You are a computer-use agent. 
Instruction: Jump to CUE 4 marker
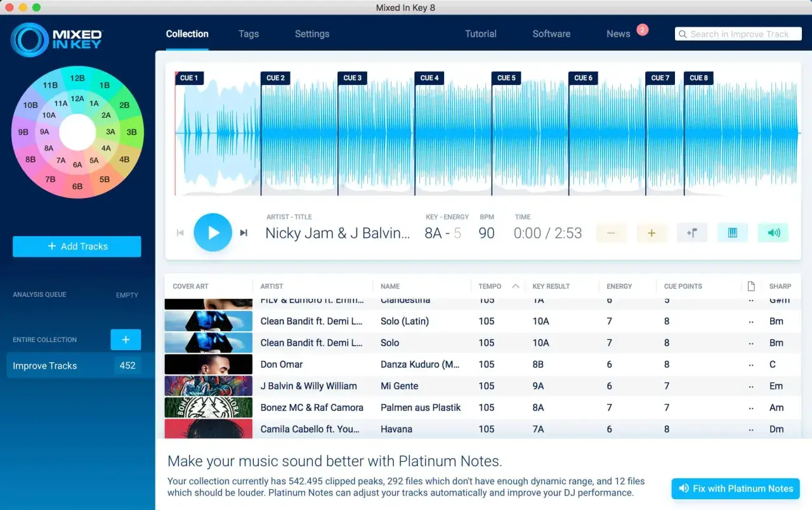pos(429,78)
